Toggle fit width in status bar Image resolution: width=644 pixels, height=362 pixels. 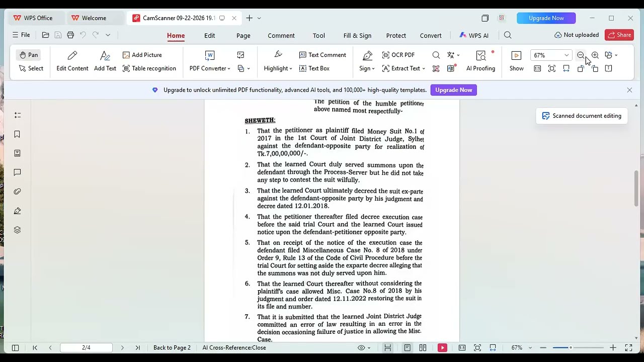pos(493,347)
